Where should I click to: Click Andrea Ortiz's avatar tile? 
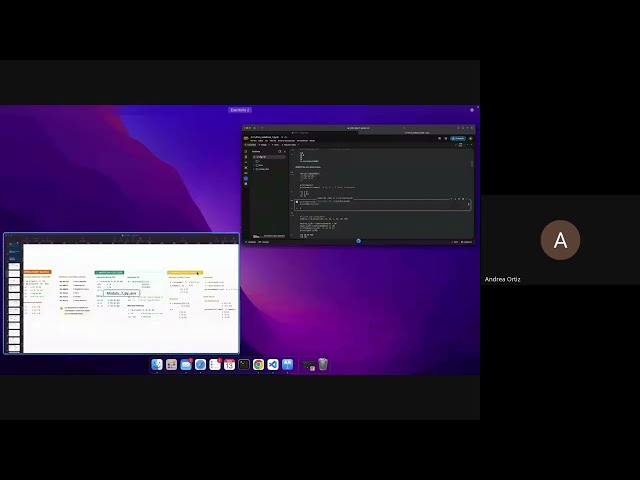pos(560,240)
